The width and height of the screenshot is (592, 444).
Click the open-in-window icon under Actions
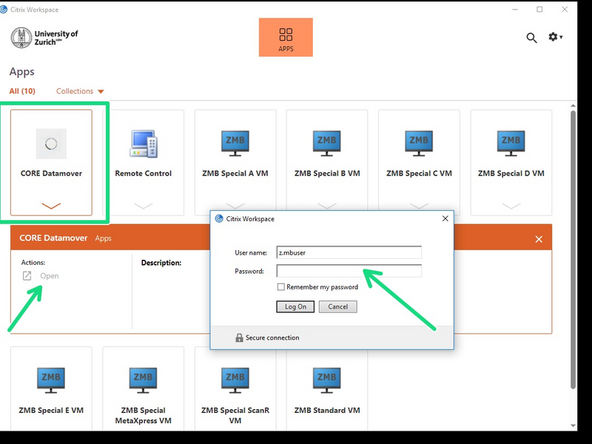(27, 276)
